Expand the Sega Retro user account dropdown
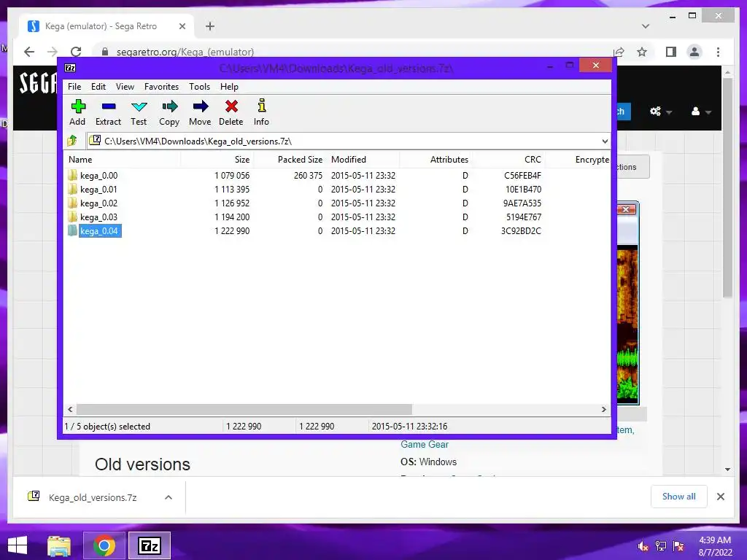 click(x=701, y=112)
